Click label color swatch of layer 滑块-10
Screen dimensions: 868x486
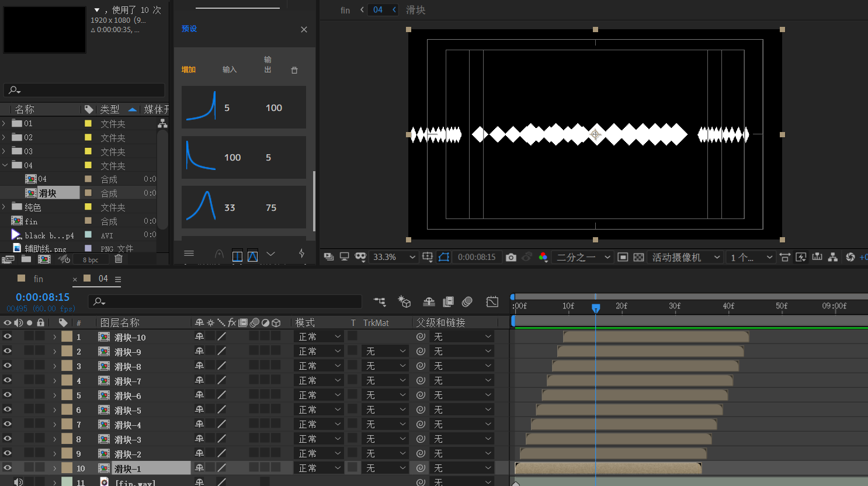[x=67, y=336]
